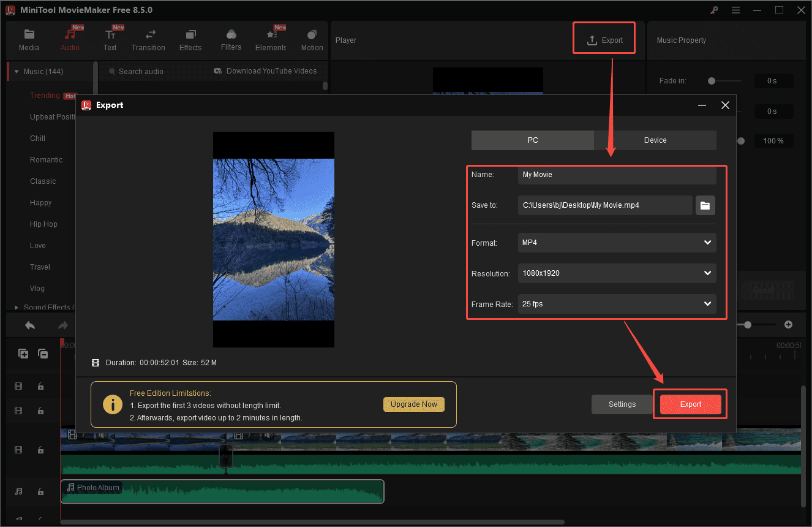Screen dimensions: 812x527
Task: Open export Settings
Action: (x=622, y=404)
